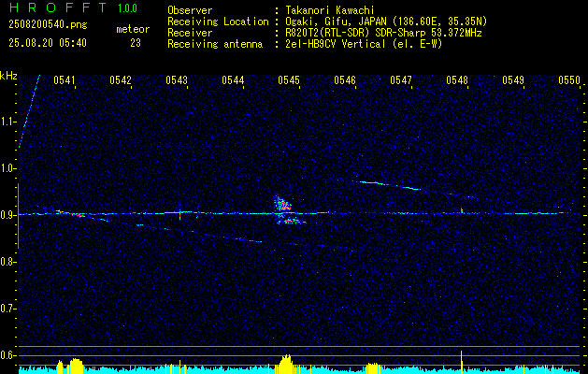This screenshot has height=374, width=588.
Task: Click the 'Observer' field label
Action: [190, 10]
